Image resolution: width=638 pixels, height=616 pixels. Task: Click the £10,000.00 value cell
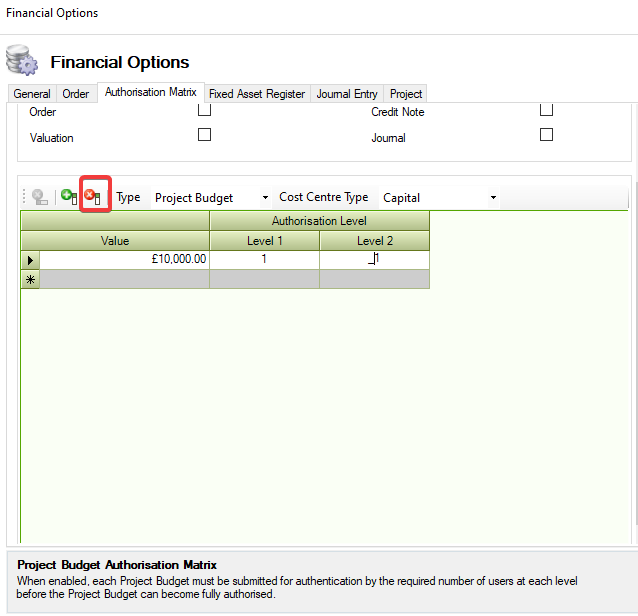(125, 259)
